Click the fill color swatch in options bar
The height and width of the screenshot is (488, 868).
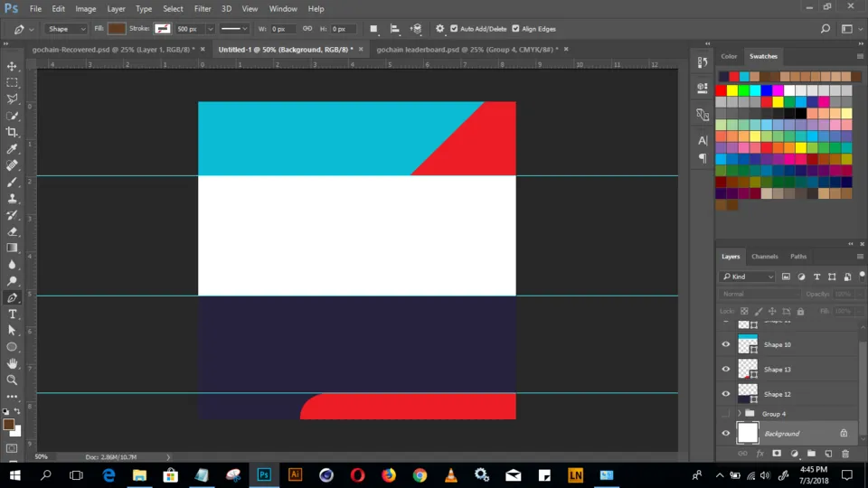pos(117,29)
